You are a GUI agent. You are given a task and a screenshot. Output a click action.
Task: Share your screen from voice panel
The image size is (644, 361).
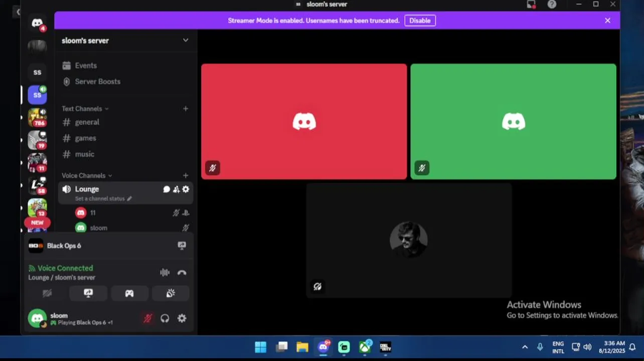point(88,293)
